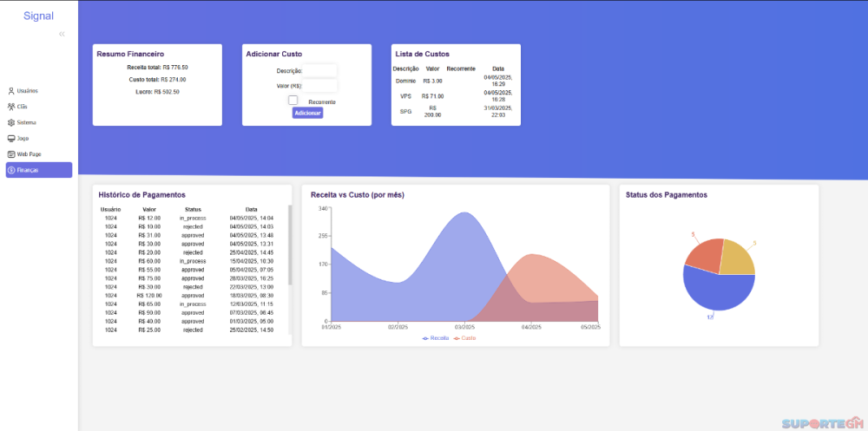
Task: Click the Valor (R$) input field
Action: tap(319, 86)
